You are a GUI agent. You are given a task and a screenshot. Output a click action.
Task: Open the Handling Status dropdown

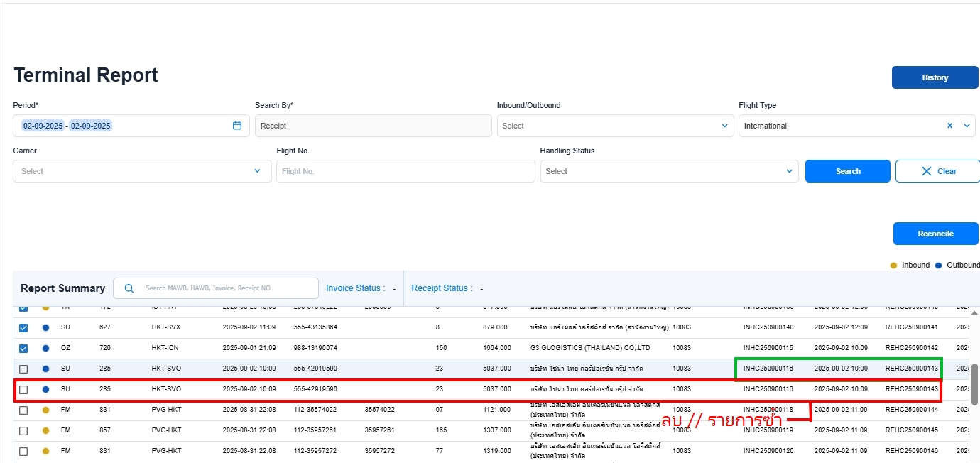[789, 171]
